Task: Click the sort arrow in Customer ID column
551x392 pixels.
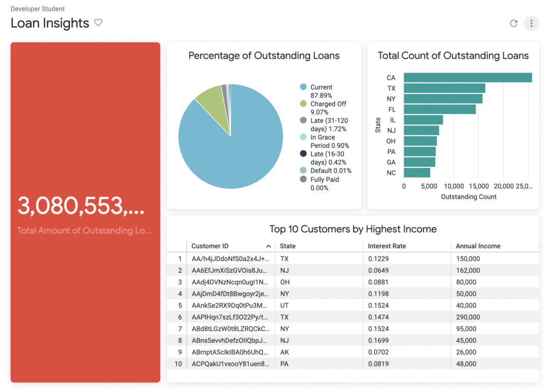Action: point(269,246)
